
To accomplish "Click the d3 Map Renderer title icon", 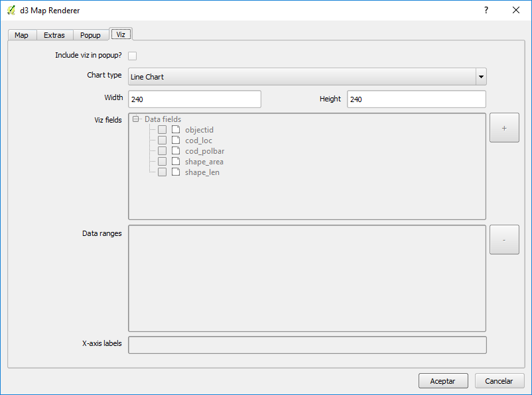I will coord(11,10).
